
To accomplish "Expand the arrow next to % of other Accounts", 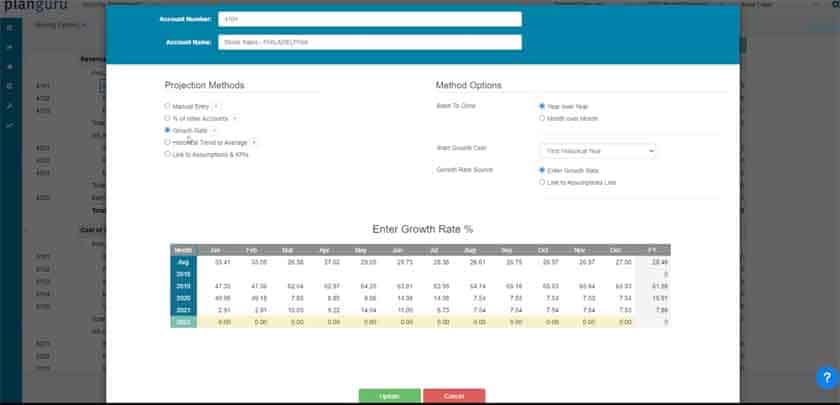I will pyautogui.click(x=235, y=118).
